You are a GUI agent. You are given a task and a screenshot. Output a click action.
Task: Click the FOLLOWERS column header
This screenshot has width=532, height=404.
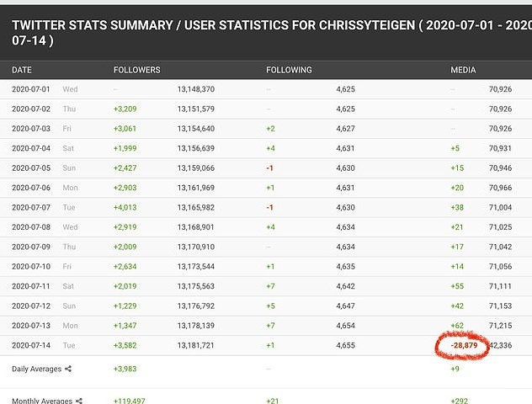[x=136, y=70]
